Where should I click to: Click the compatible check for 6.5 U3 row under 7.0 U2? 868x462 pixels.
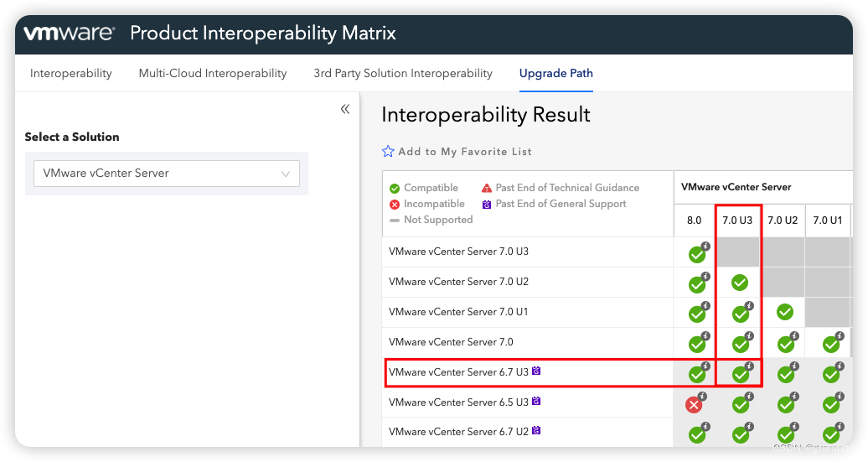point(786,404)
